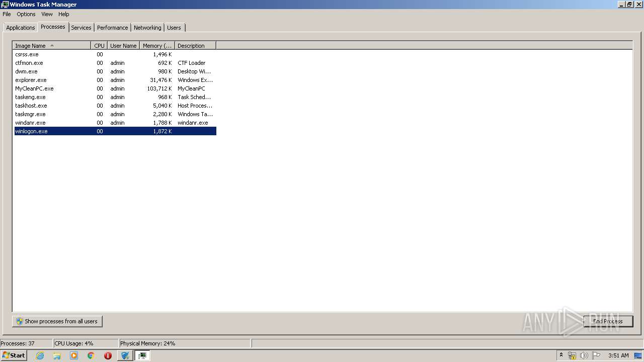The height and width of the screenshot is (362, 644).
Task: Sort by Image Name column header
Action: click(52, 46)
